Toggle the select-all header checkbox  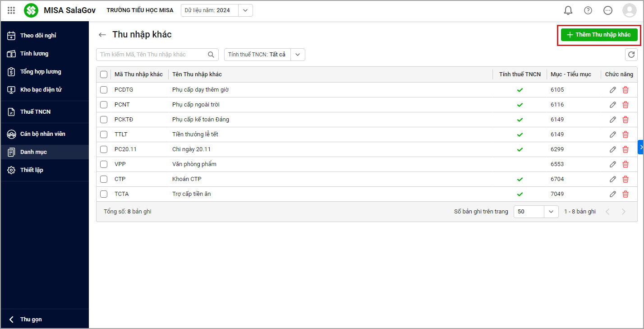click(x=104, y=74)
